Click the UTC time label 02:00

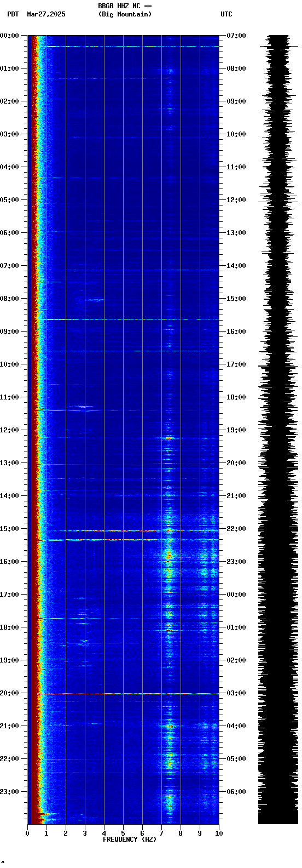click(236, 660)
